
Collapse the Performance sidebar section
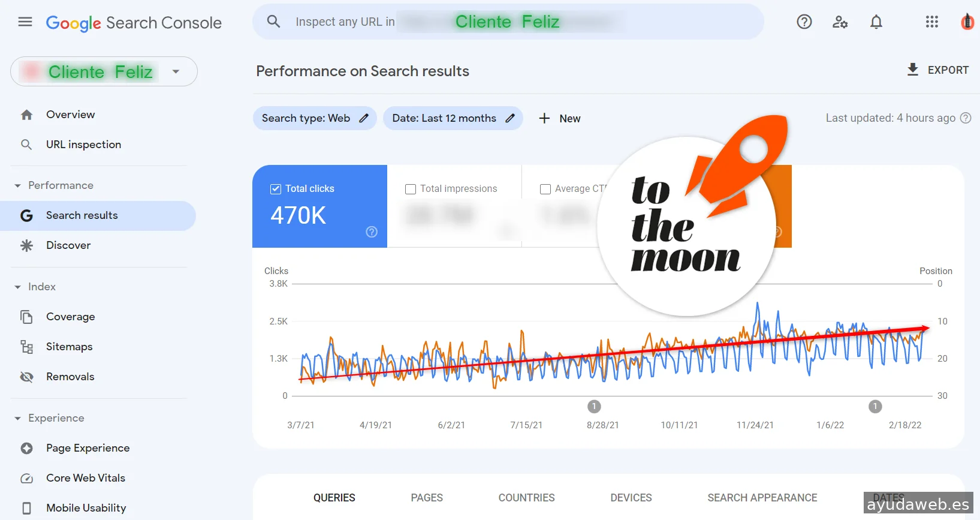18,186
